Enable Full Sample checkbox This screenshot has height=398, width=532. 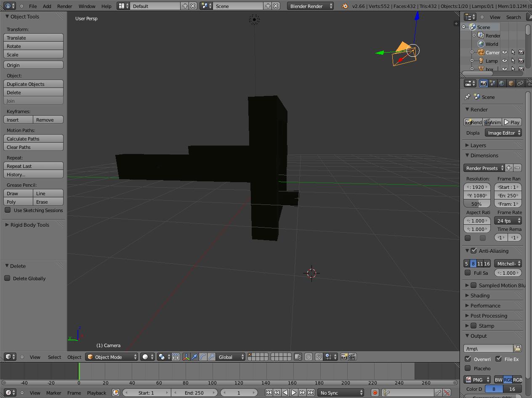click(x=468, y=273)
